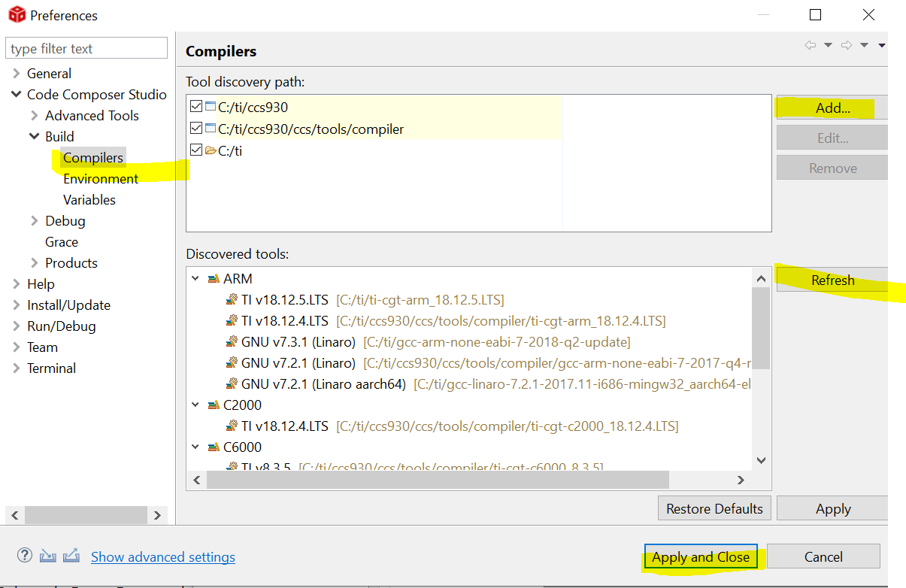Collapse the Build tree node
The width and height of the screenshot is (906, 588).
[x=34, y=137]
